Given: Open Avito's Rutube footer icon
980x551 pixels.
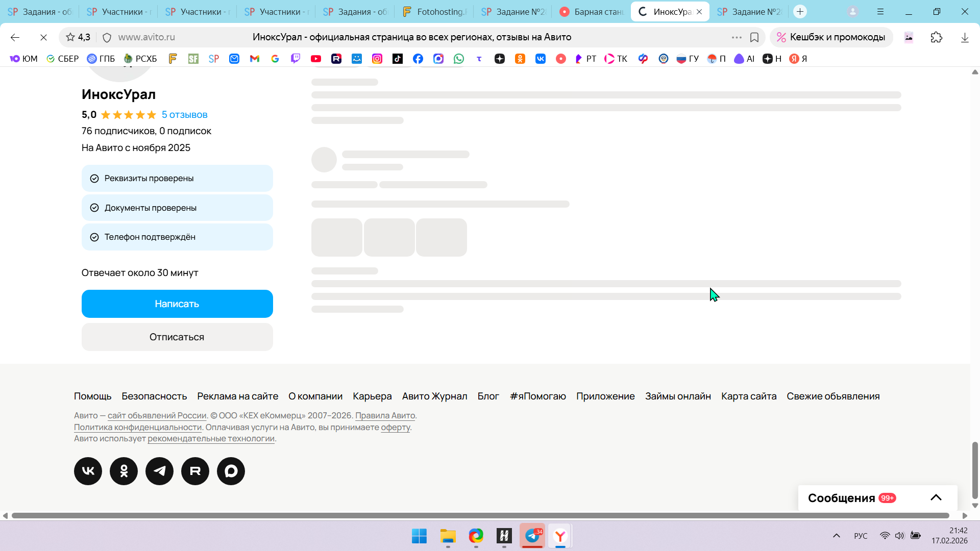Looking at the screenshot, I should pyautogui.click(x=195, y=471).
